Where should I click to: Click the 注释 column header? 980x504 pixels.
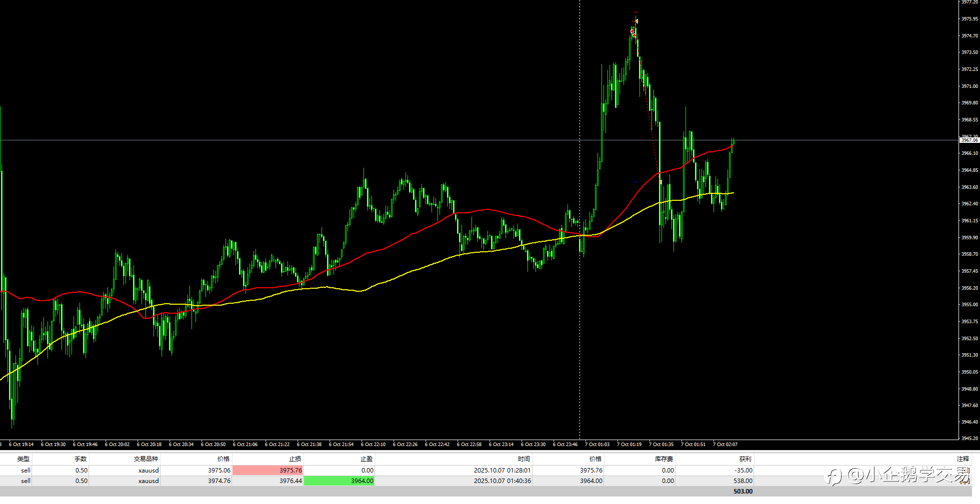tap(963, 459)
